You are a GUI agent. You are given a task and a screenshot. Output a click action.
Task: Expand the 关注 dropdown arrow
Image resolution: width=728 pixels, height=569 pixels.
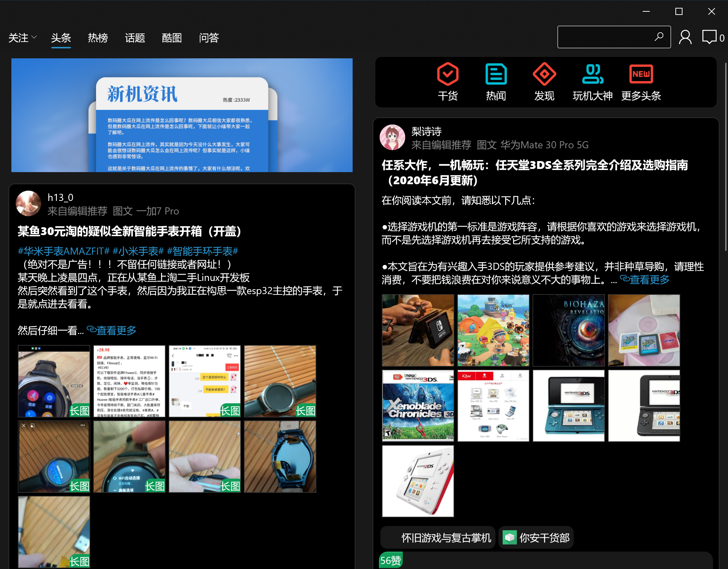(34, 37)
